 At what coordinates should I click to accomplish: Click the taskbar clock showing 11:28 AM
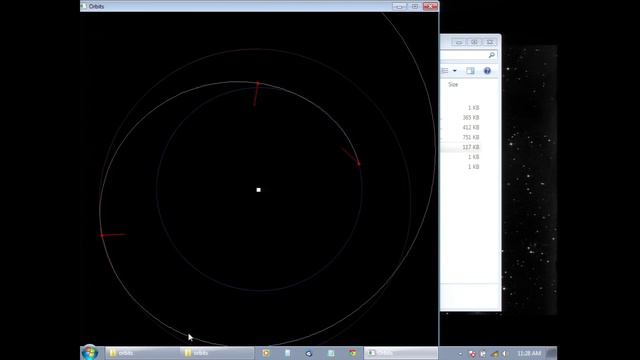point(529,353)
